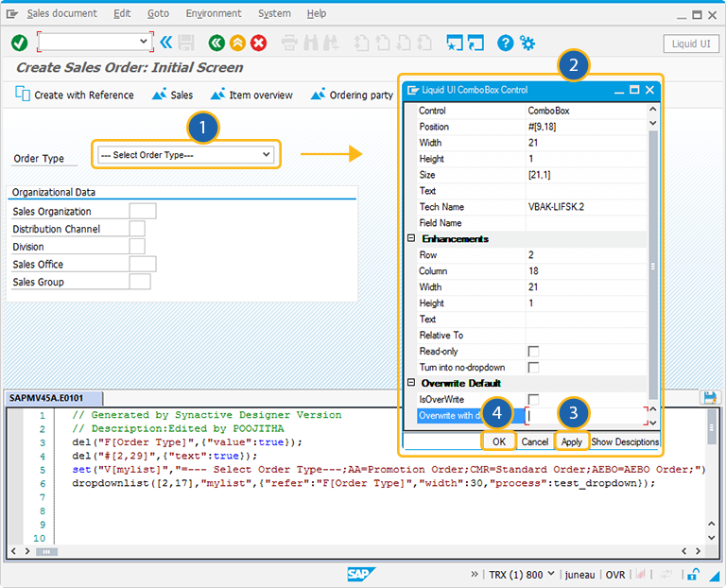Image resolution: width=726 pixels, height=588 pixels.
Task: Open the System menu
Action: (274, 13)
